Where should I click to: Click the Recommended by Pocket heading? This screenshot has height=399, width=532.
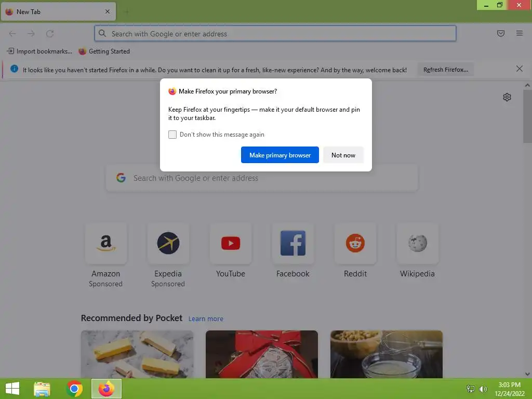coord(131,318)
